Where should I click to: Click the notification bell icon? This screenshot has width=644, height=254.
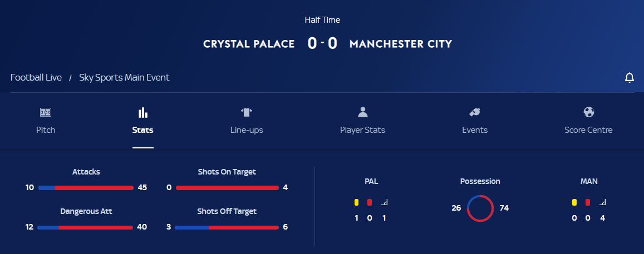coord(629,78)
